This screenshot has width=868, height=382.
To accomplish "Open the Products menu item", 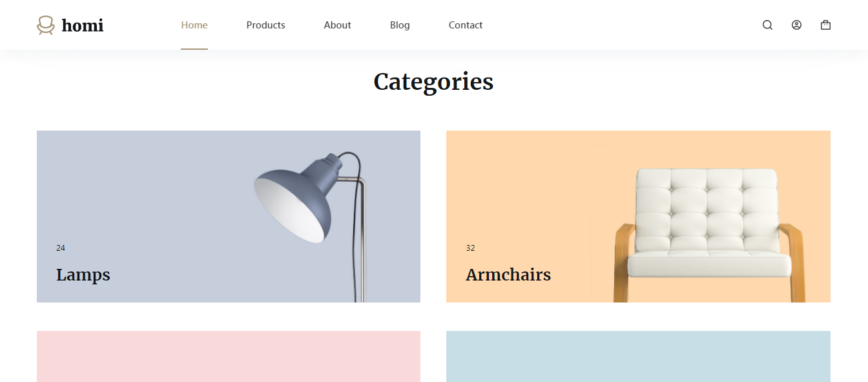I will click(265, 25).
